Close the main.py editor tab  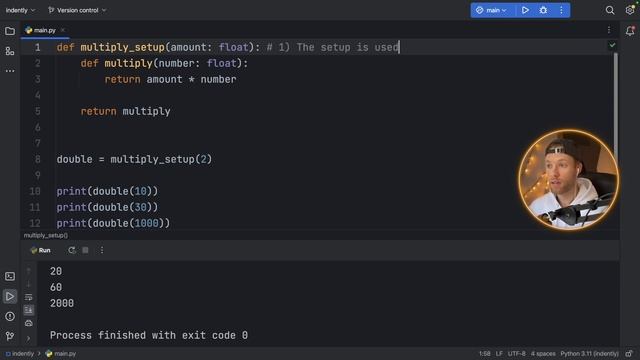(x=62, y=30)
